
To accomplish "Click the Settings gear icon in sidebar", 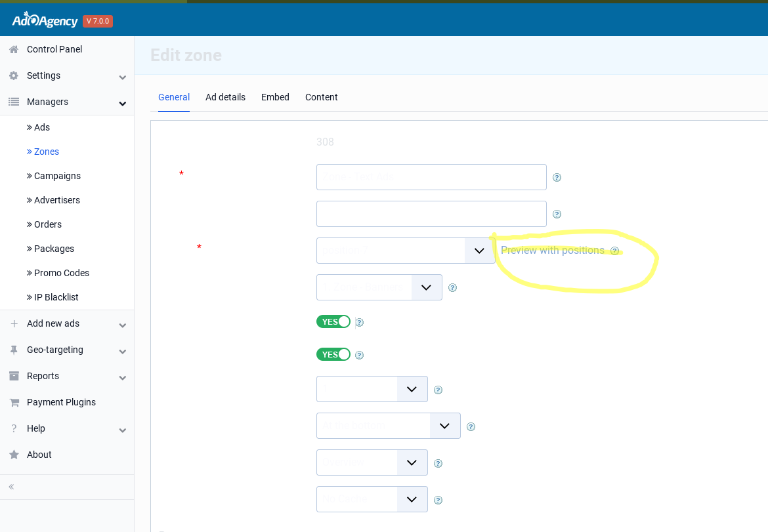I will 14,75.
